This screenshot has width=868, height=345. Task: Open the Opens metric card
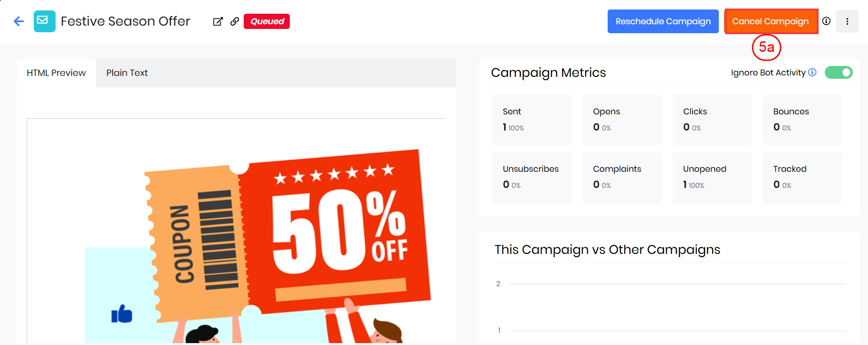pos(622,120)
